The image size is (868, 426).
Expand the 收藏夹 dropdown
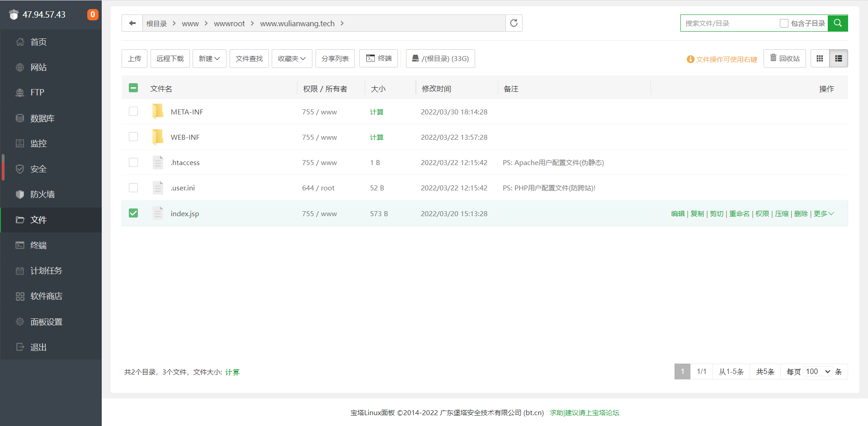click(292, 58)
